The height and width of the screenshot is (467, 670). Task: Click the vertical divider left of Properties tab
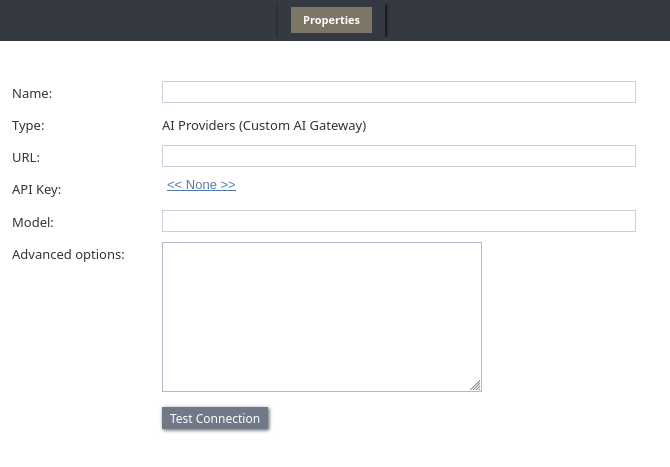[278, 20]
